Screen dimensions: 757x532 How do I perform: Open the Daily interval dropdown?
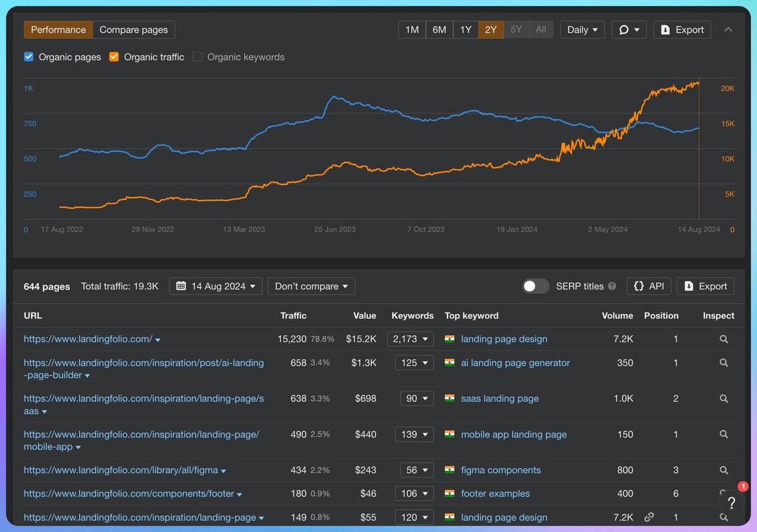(x=582, y=30)
